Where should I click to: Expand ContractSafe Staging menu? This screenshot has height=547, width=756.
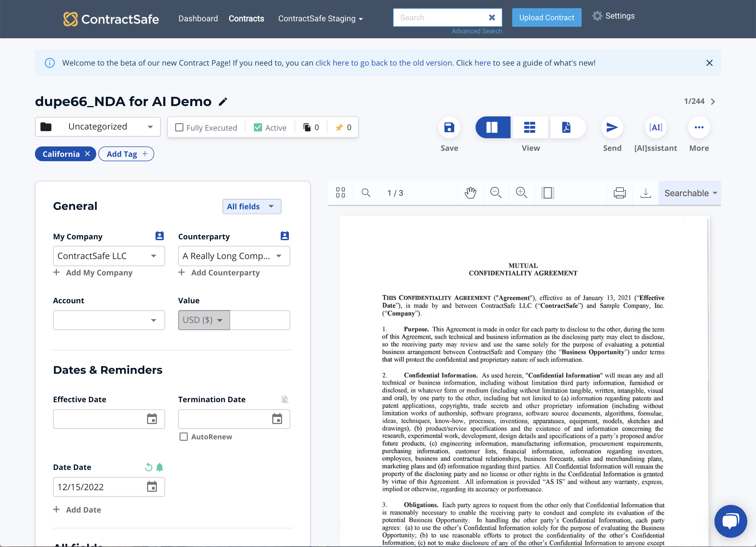click(x=320, y=19)
